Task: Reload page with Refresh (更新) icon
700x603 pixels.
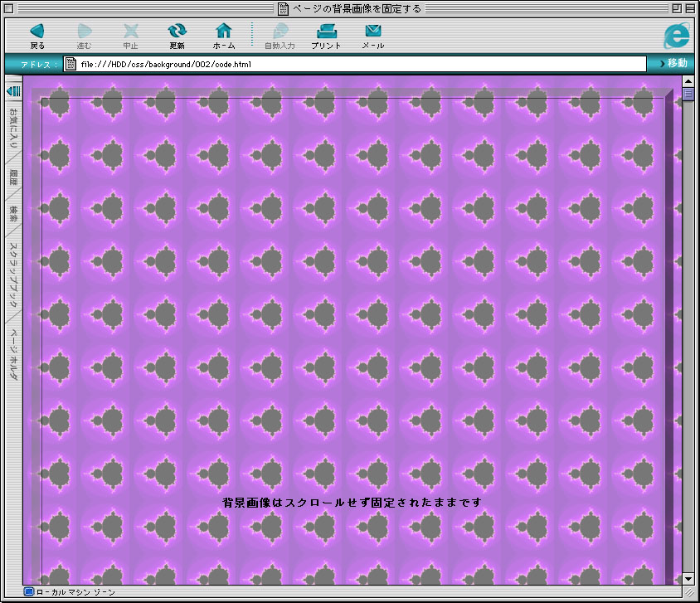Action: coord(177,32)
